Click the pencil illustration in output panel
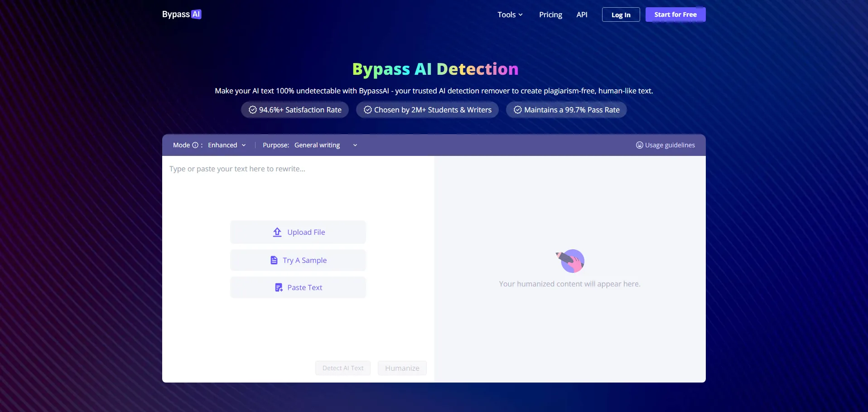This screenshot has width=868, height=412. pos(570,261)
